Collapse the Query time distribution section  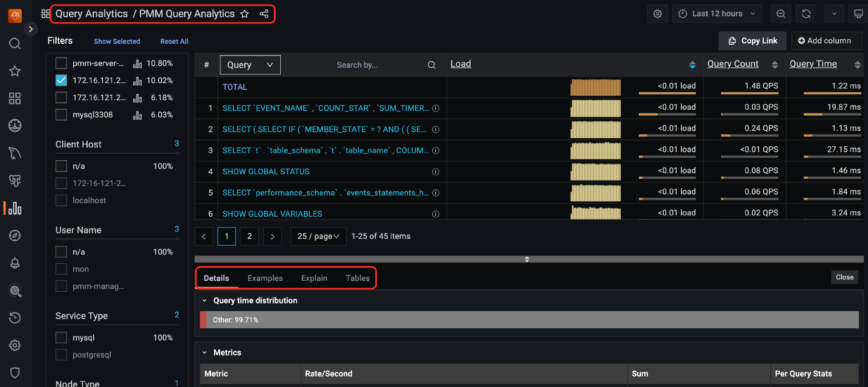tap(204, 301)
